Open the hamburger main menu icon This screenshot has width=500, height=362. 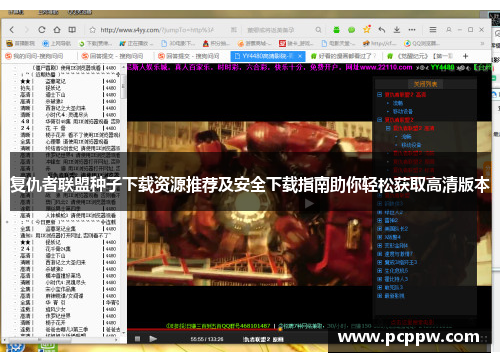(433, 30)
